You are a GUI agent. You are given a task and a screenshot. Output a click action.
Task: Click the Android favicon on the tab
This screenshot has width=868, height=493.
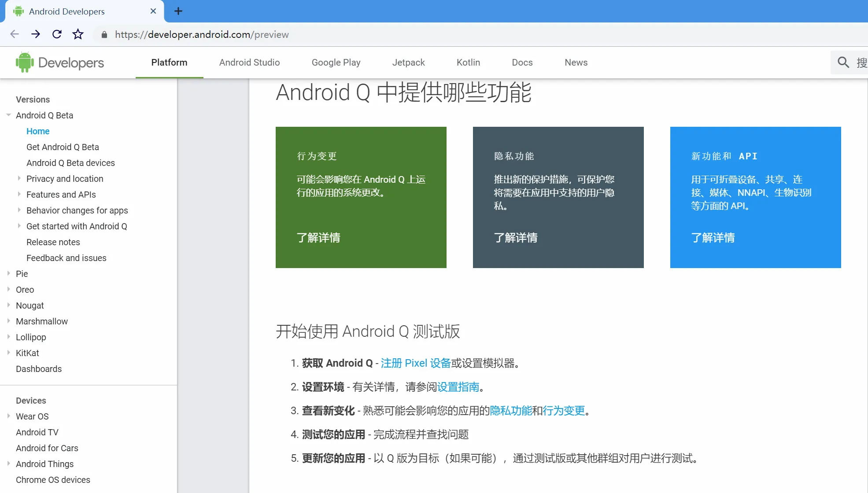pyautogui.click(x=18, y=11)
